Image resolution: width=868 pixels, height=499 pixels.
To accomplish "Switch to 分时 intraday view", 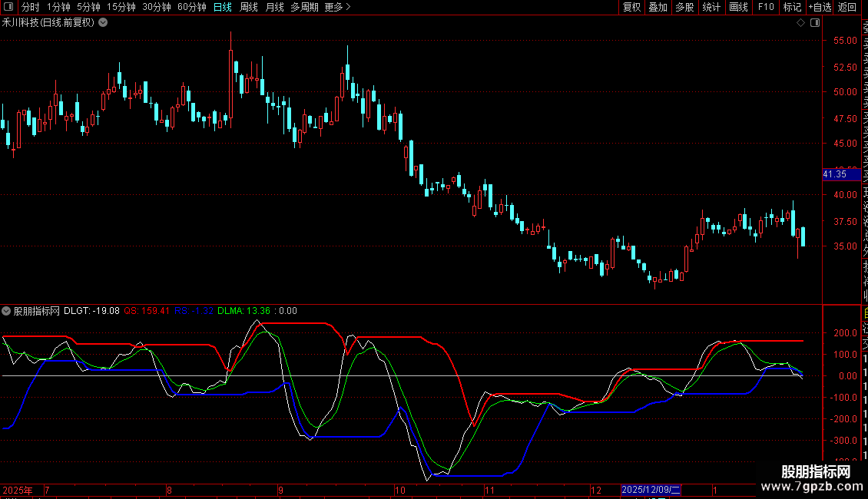I will 30,7.
